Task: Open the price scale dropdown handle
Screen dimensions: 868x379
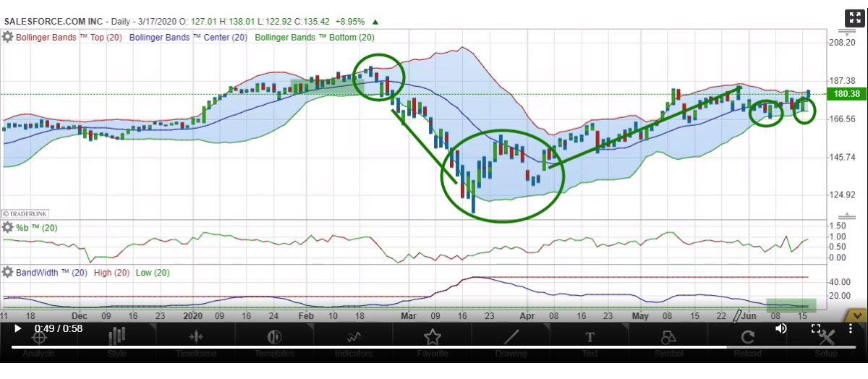Action: [x=846, y=33]
